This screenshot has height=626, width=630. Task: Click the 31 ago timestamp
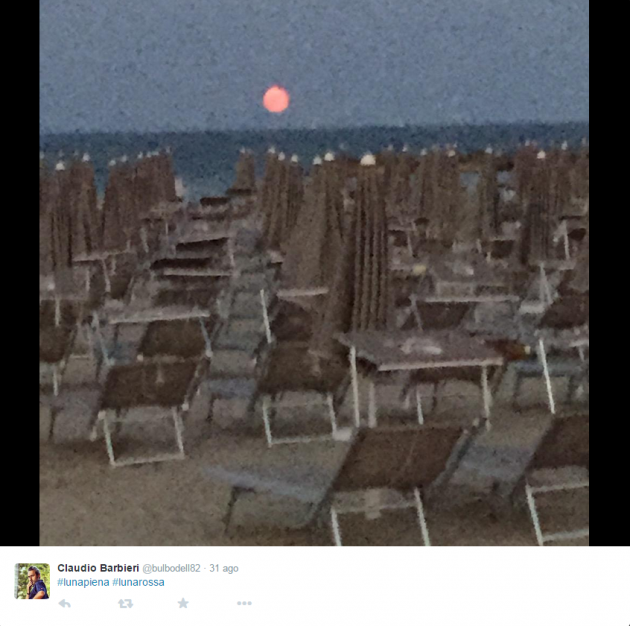224,569
